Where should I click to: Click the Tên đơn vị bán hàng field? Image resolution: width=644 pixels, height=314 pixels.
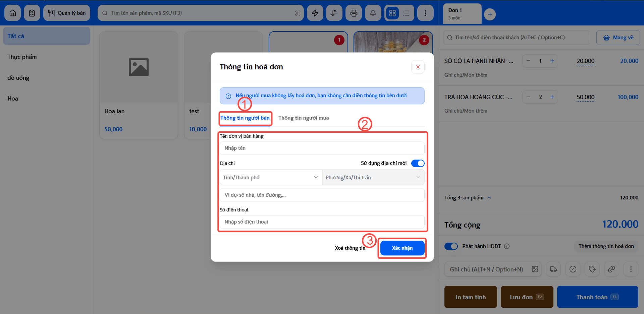pyautogui.click(x=322, y=148)
